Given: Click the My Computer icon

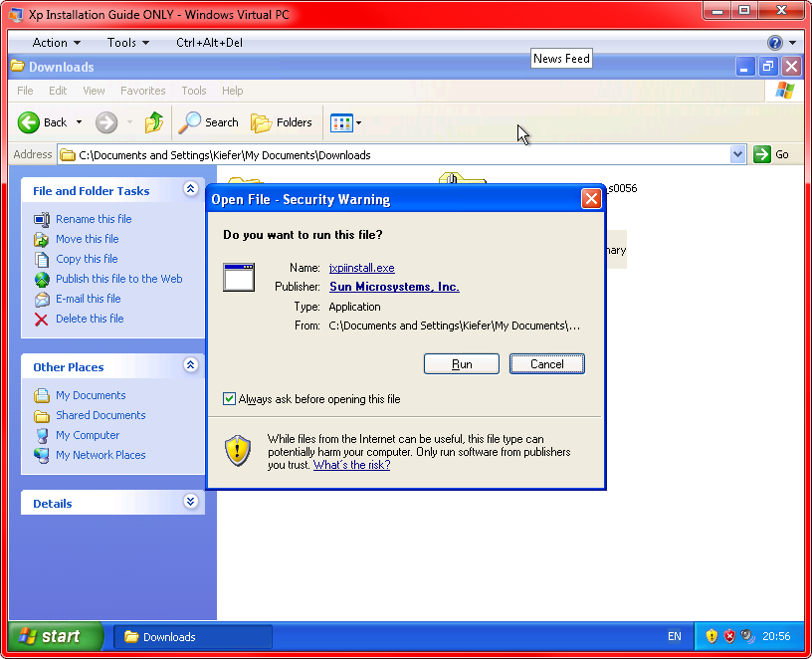Looking at the screenshot, I should point(42,436).
